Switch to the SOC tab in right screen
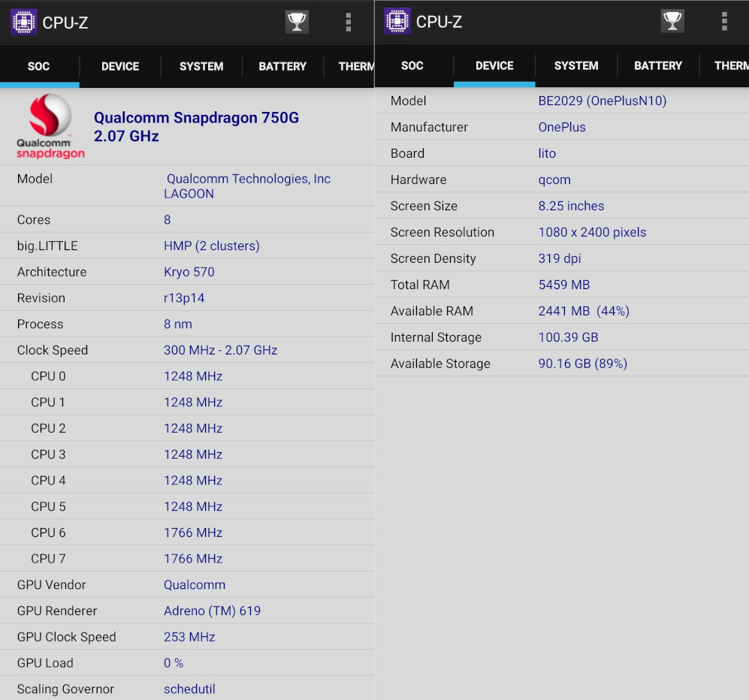749x700 pixels. pos(412,66)
